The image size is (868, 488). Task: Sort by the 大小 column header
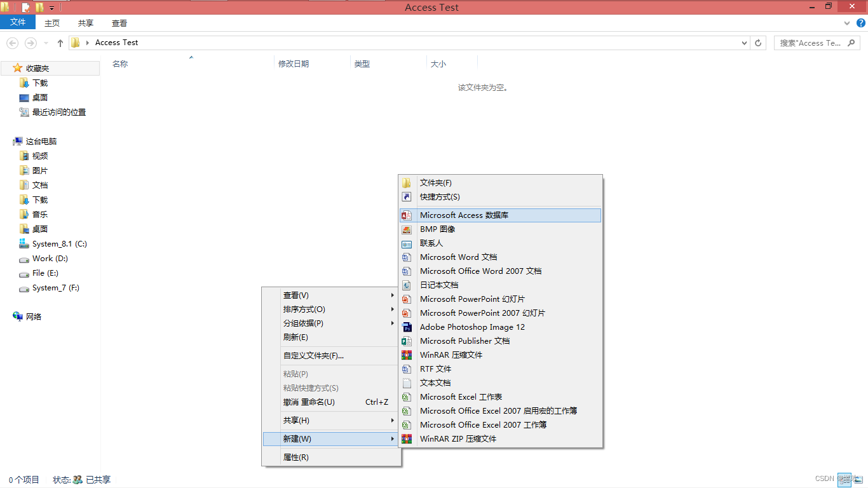438,64
